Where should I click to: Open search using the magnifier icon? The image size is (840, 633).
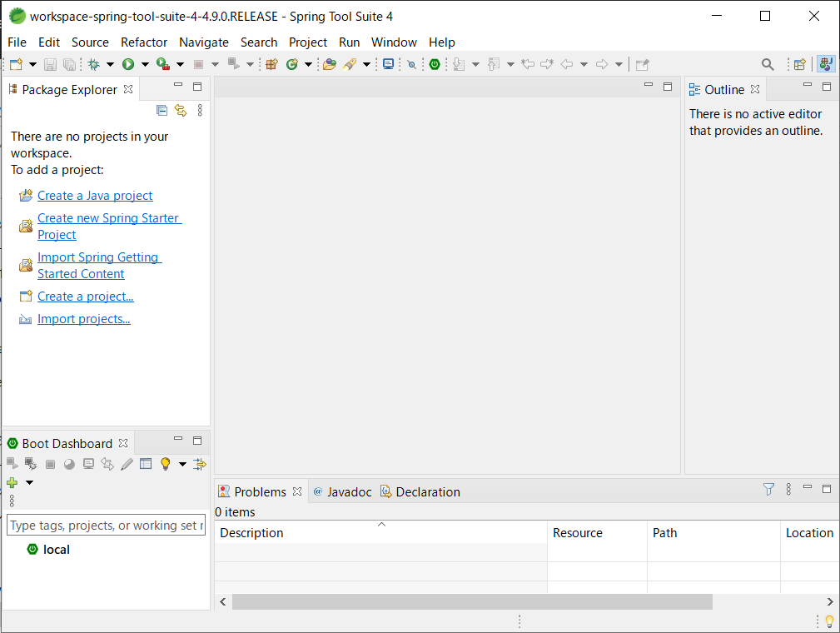[766, 64]
